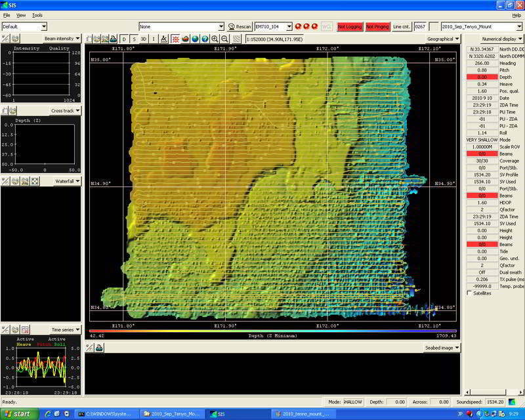Expand the Beam intensity dropdown
Screen dimensions: 525x420
point(62,39)
